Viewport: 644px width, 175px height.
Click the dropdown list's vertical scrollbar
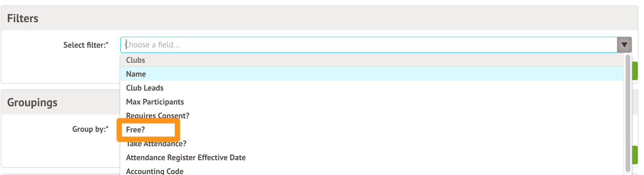[x=628, y=114]
